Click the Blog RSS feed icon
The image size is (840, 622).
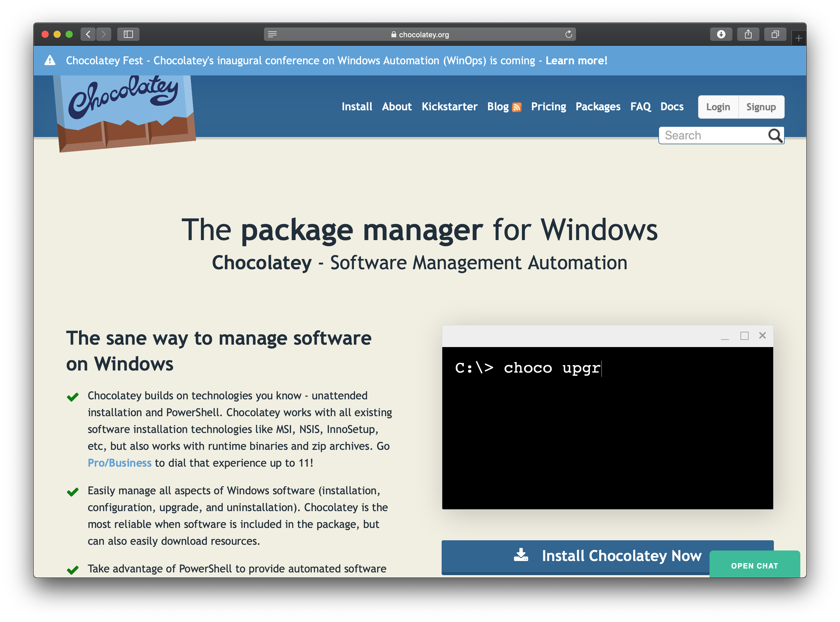click(x=517, y=107)
